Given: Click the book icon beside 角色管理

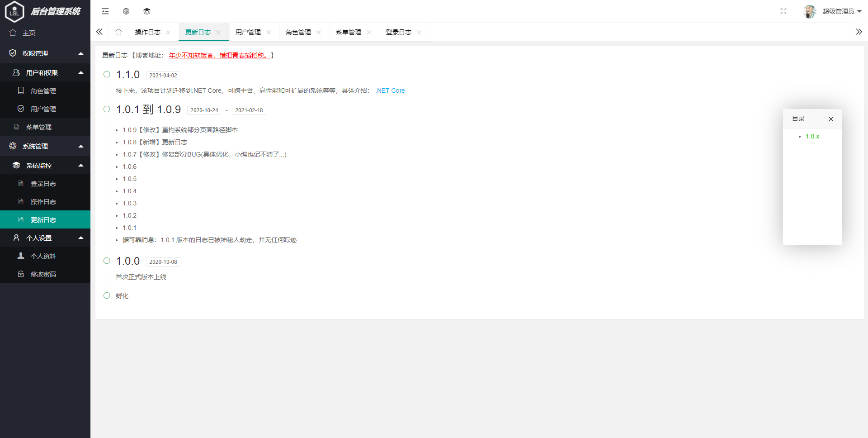Looking at the screenshot, I should [x=21, y=90].
